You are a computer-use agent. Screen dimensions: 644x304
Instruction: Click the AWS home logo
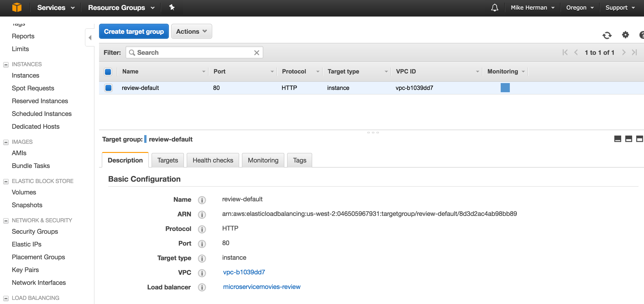[16, 8]
